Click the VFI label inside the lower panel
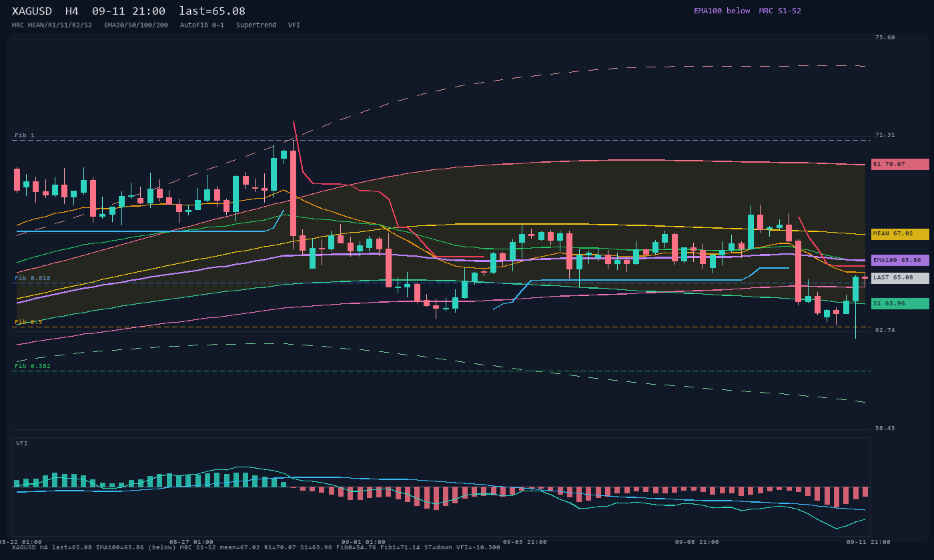The height and width of the screenshot is (560, 934). [22, 443]
